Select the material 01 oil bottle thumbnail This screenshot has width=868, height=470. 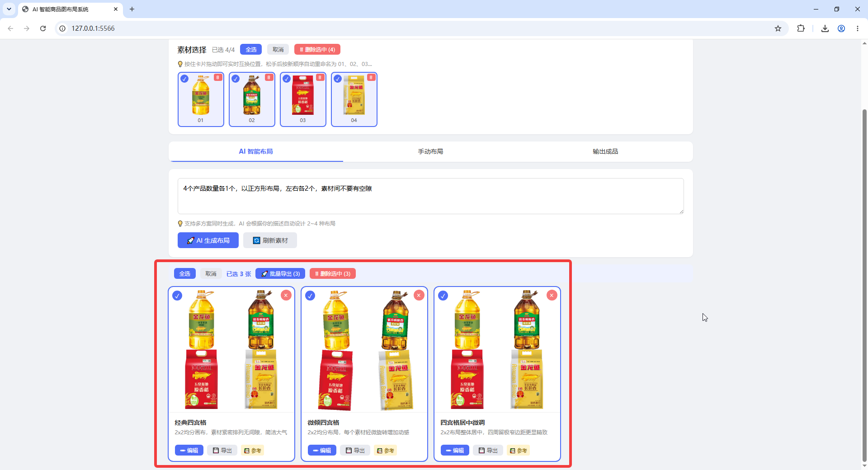pyautogui.click(x=201, y=95)
